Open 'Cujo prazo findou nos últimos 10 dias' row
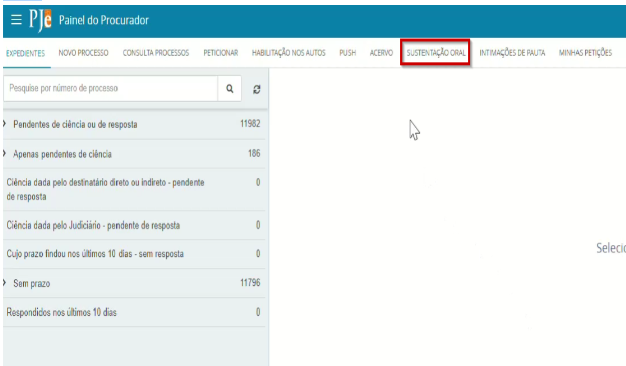Image resolution: width=626 pixels, height=366 pixels. 134,254
